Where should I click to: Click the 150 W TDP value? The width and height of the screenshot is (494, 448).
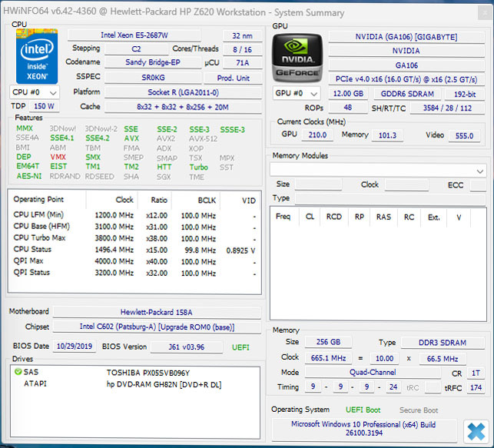click(44, 106)
